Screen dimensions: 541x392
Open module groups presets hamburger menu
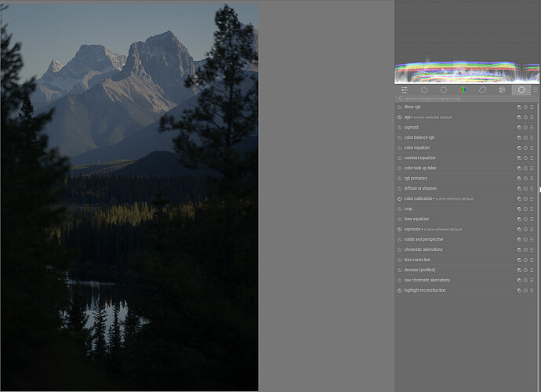(536, 89)
